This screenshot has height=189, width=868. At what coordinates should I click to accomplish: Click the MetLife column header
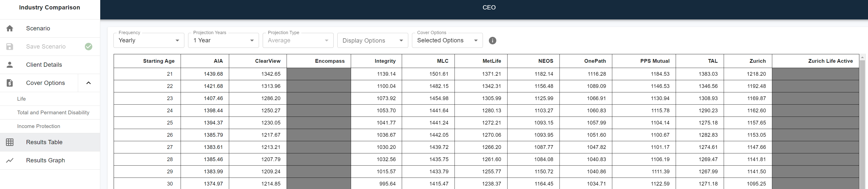pos(481,61)
